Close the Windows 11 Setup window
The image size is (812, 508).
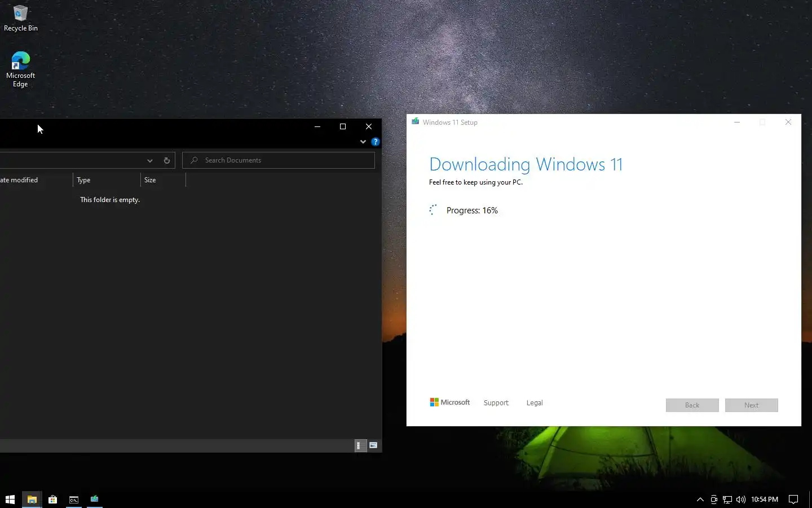point(788,122)
